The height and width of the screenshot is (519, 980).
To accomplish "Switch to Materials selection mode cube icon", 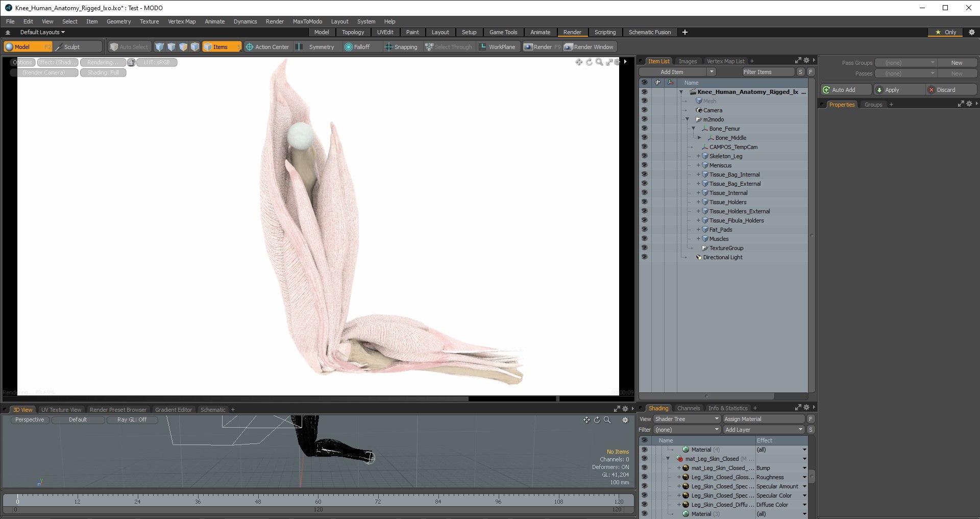I will click(195, 47).
